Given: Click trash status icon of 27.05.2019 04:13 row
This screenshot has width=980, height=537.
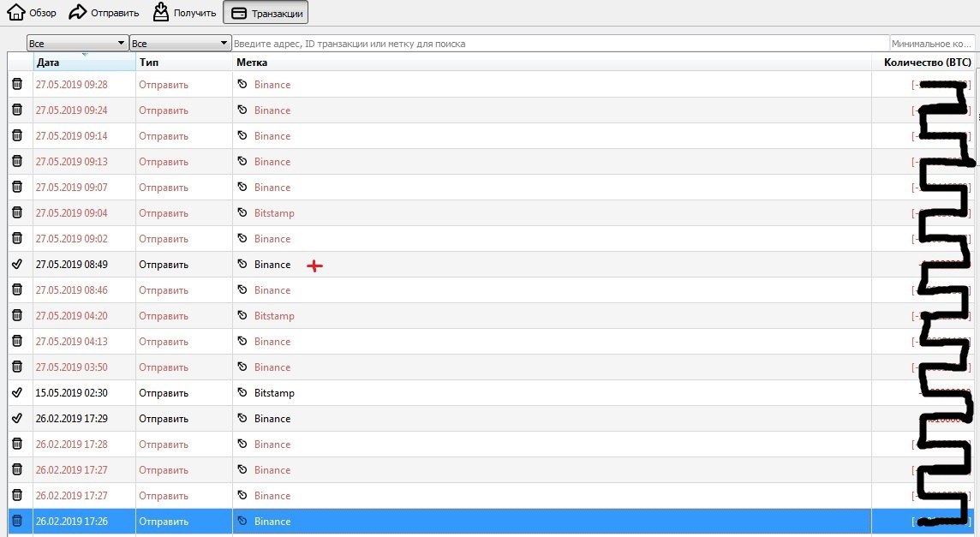Looking at the screenshot, I should click(x=17, y=341).
